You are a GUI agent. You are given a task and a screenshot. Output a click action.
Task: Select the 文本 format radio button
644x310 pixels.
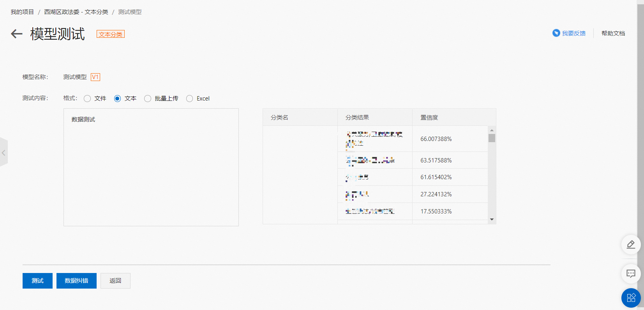tap(117, 99)
